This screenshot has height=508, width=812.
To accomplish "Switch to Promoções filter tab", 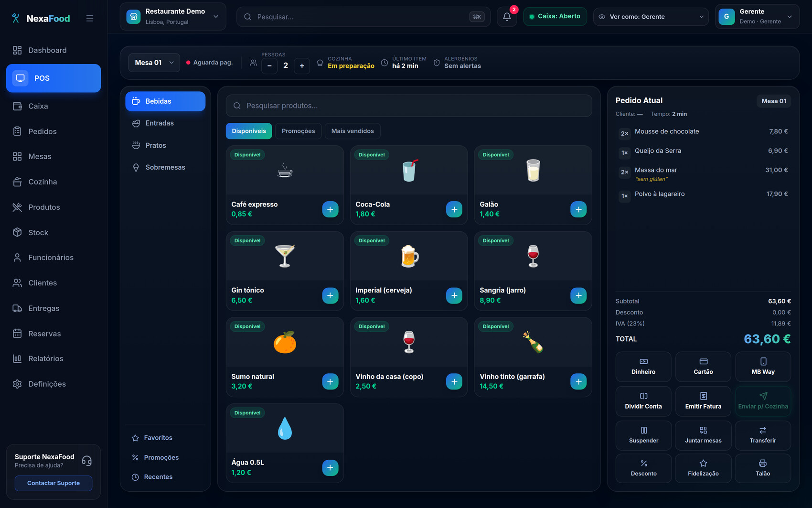I will [x=298, y=131].
